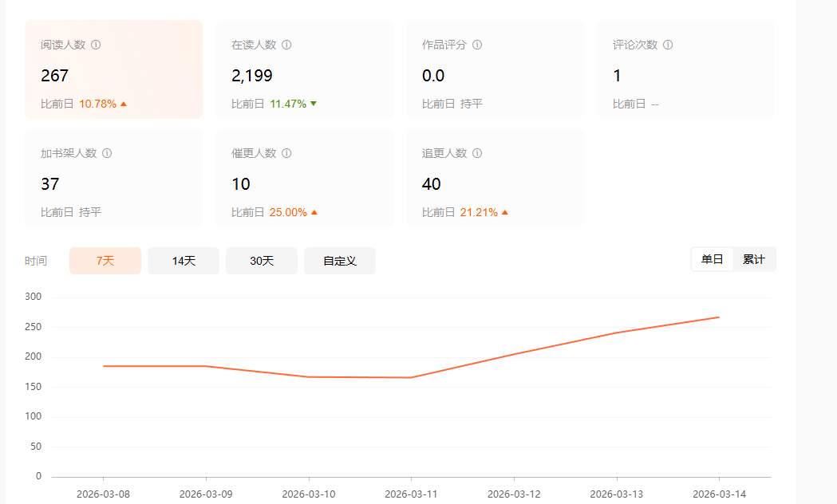Click info icon next to 评论次数
This screenshot has height=504, width=837.
tap(668, 45)
